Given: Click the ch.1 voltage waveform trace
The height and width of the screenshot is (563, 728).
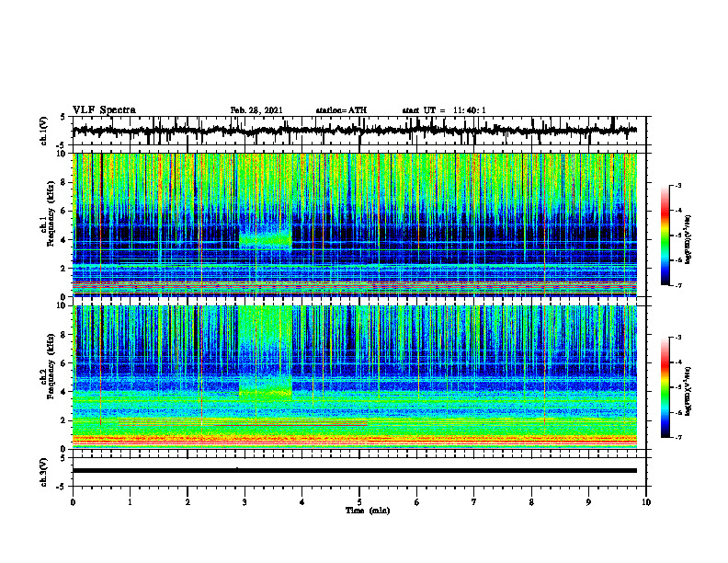Looking at the screenshot, I should (354, 131).
